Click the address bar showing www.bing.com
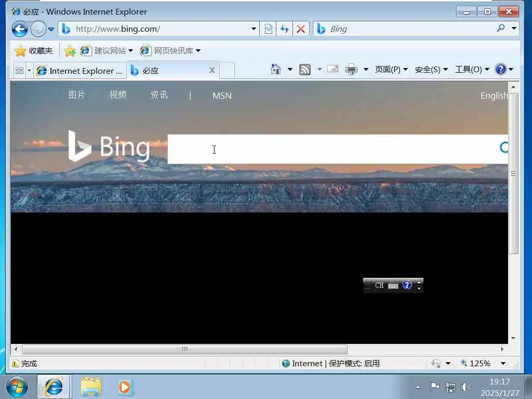Screen dimensions: 532x399 [158, 29]
